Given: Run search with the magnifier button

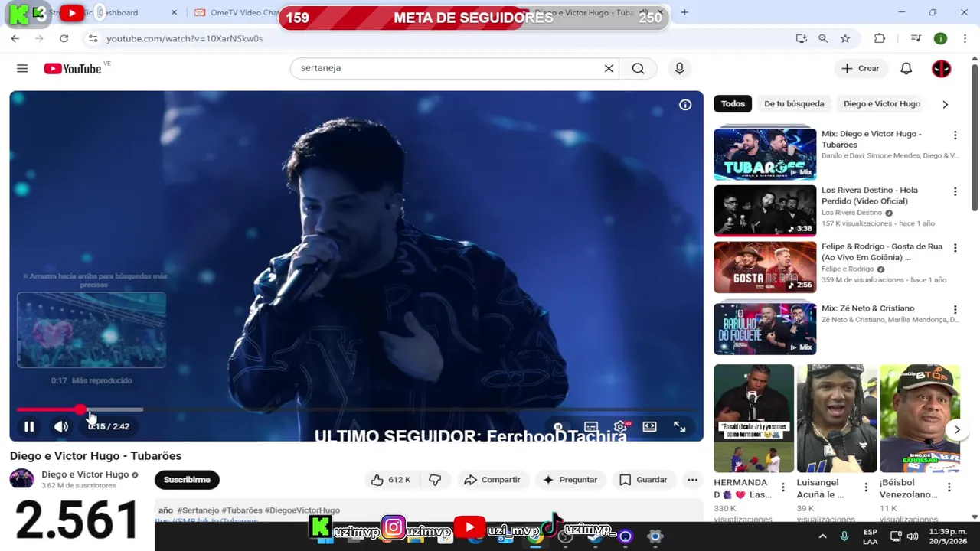Looking at the screenshot, I should pyautogui.click(x=638, y=68).
